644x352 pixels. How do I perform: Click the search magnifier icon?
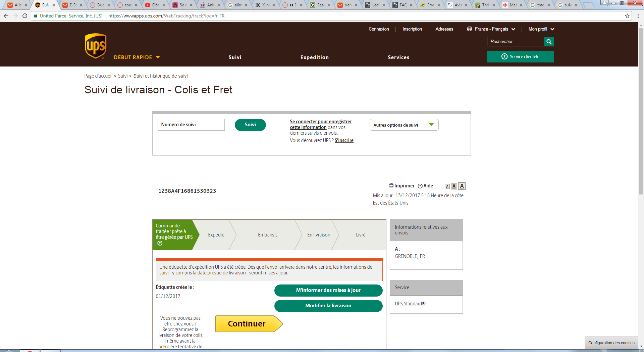click(x=549, y=42)
